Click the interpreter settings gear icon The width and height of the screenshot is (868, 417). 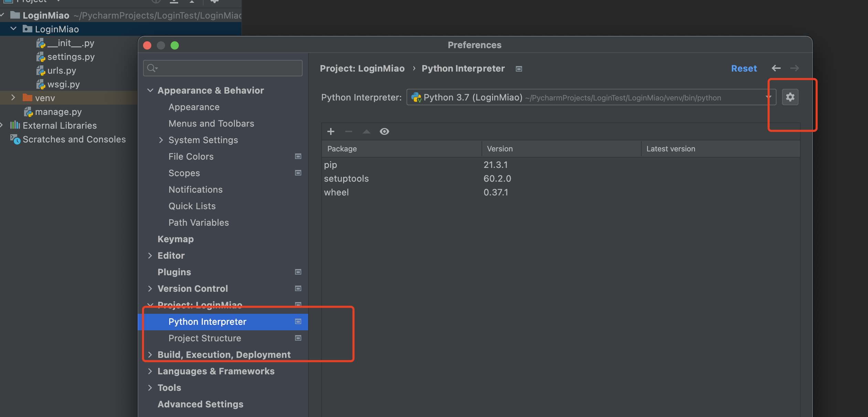click(x=790, y=97)
